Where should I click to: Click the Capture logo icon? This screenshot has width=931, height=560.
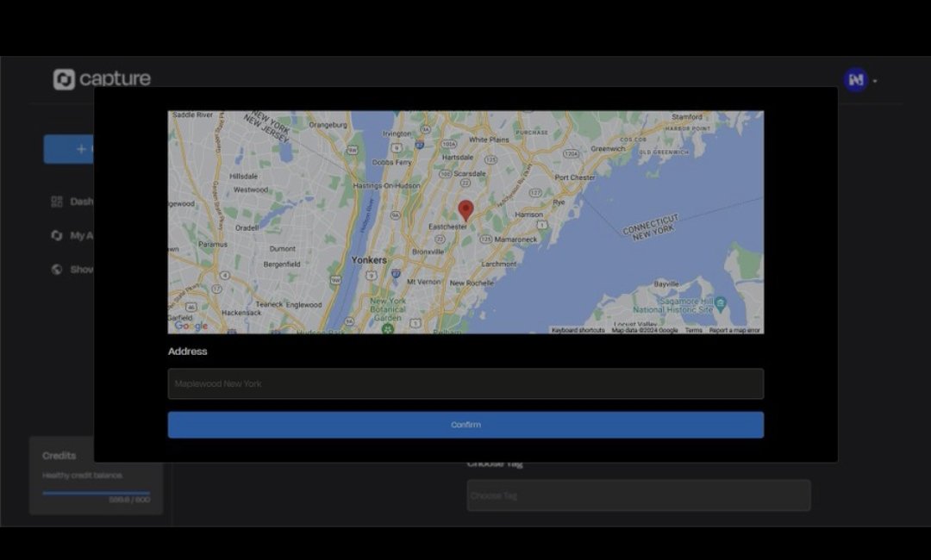pyautogui.click(x=64, y=79)
